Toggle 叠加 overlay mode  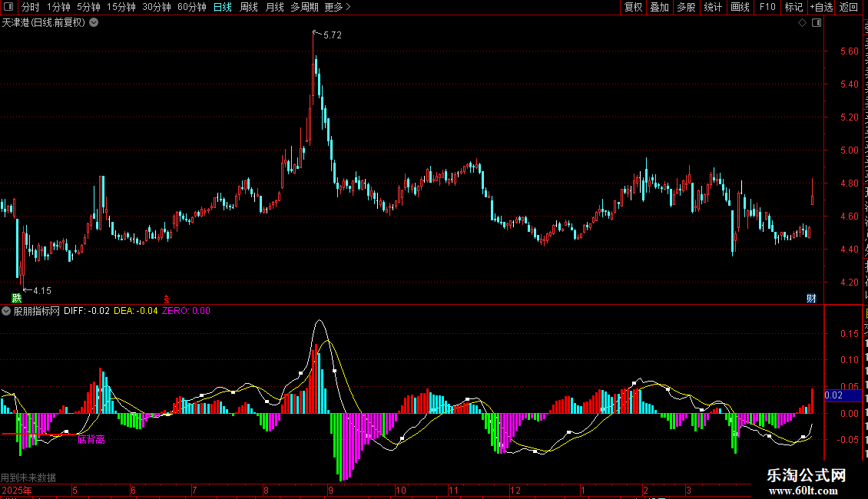pyautogui.click(x=659, y=7)
